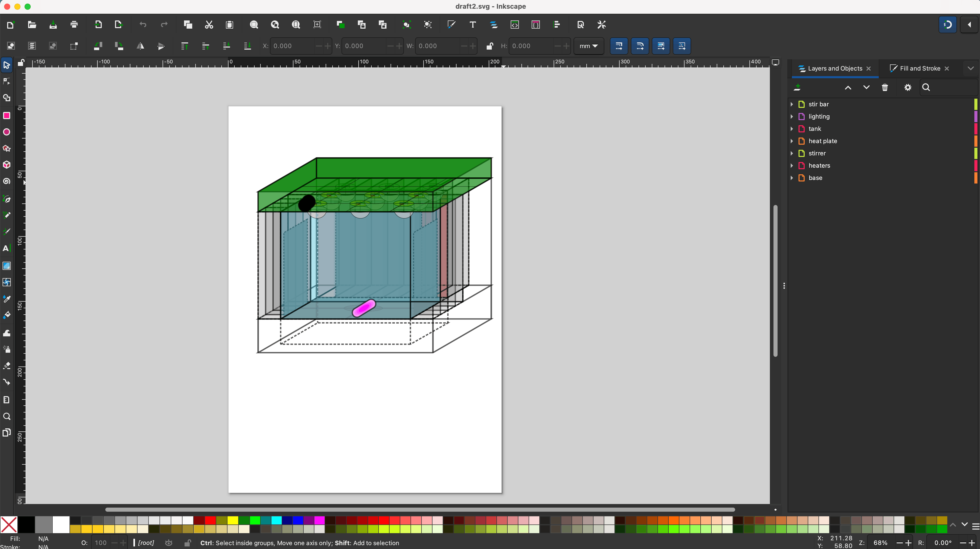
Task: Select the Node editing tool
Action: click(6, 82)
